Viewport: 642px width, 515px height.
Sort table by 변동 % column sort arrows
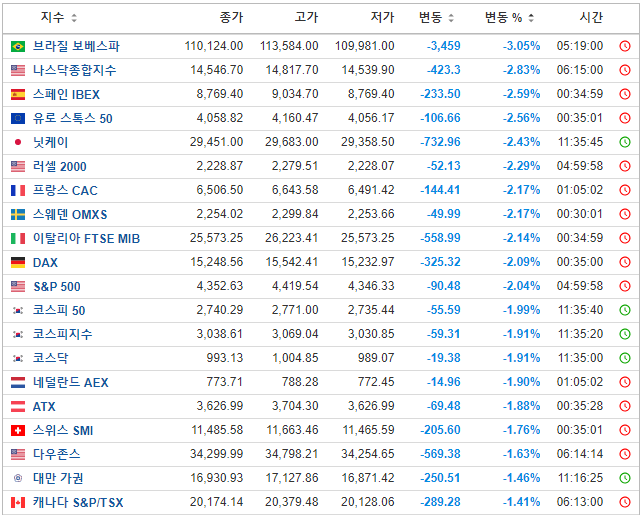point(531,18)
